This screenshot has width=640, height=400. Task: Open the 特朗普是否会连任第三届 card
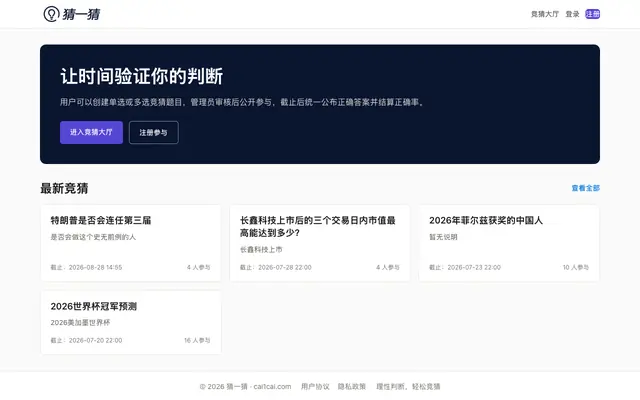(x=131, y=243)
